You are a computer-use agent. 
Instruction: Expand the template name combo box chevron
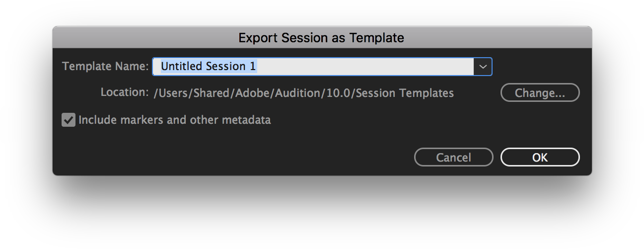point(483,67)
